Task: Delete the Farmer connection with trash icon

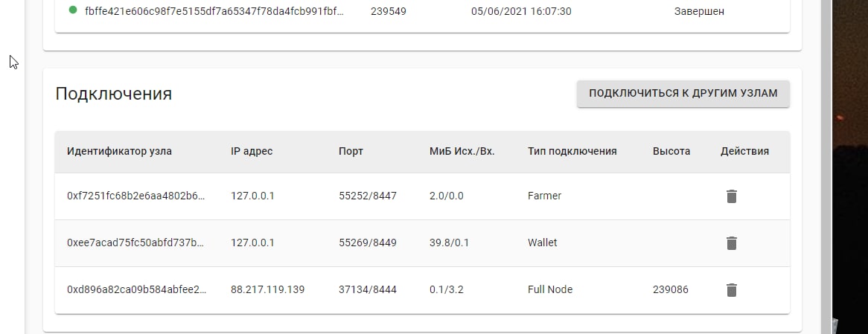Action: pos(731,196)
